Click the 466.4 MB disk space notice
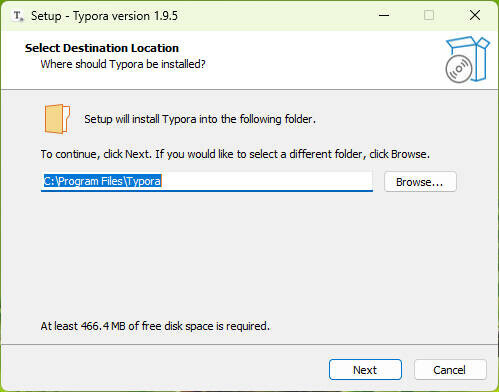Image resolution: width=499 pixels, height=392 pixels. (155, 326)
